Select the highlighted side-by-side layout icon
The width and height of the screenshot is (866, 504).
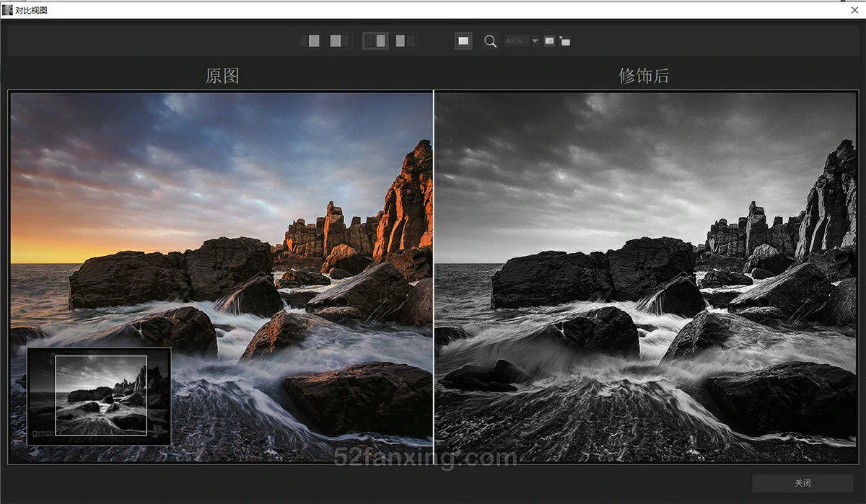point(375,41)
